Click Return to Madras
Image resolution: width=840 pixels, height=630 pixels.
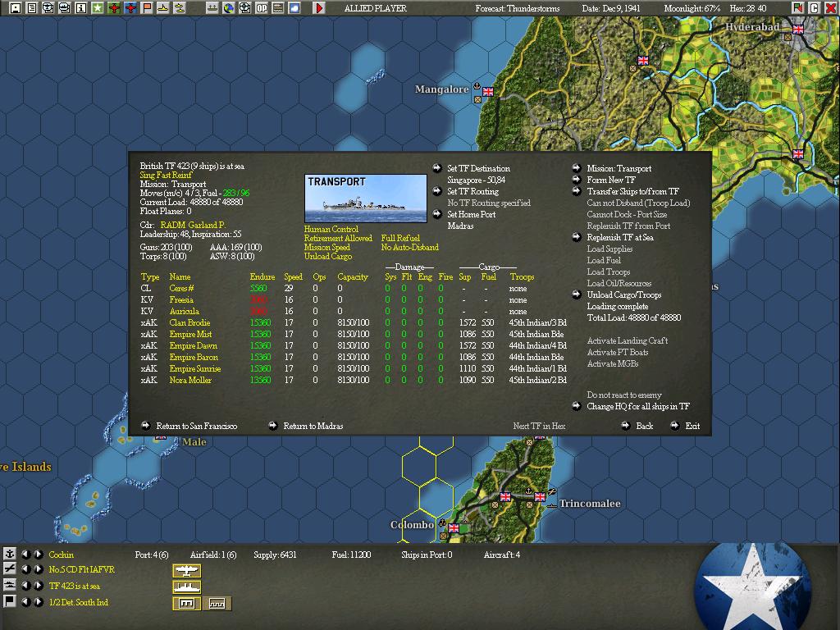(x=313, y=426)
